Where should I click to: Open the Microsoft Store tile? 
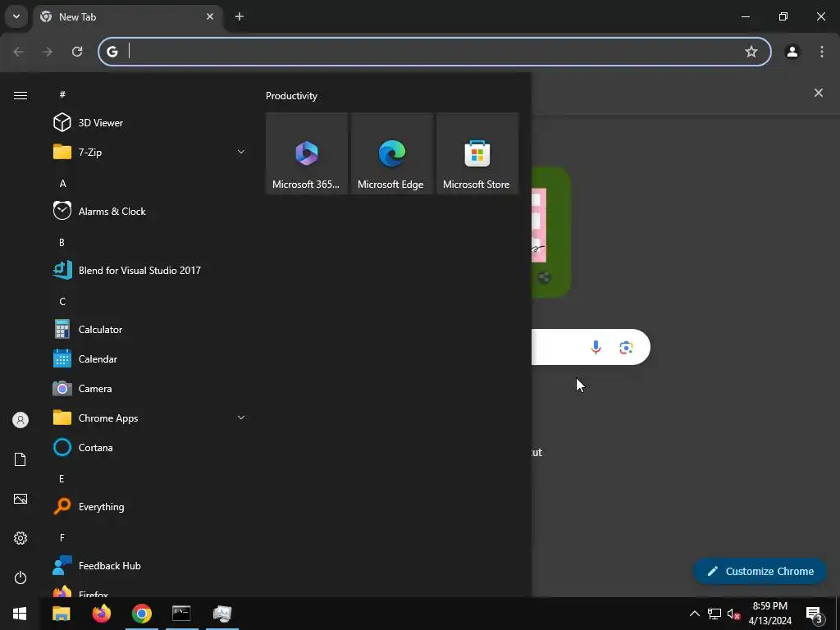[x=477, y=153]
